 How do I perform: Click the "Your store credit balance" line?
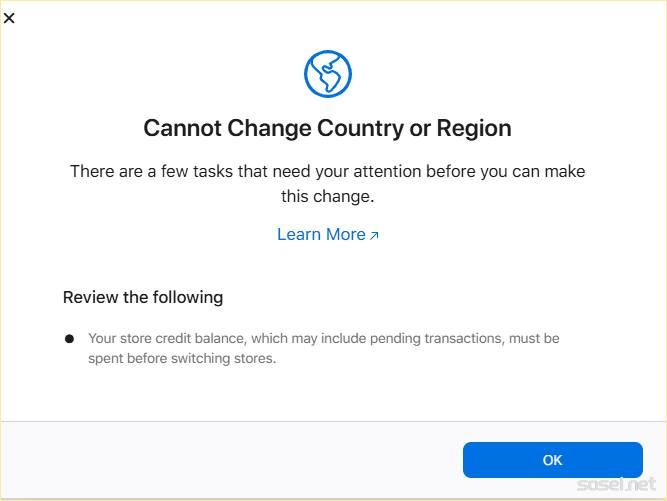[x=324, y=339]
